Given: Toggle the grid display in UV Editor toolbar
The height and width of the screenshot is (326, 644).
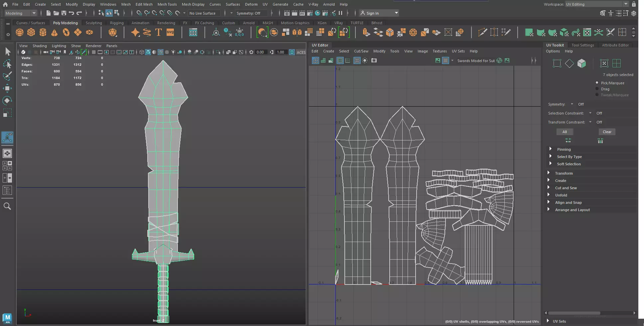Looking at the screenshot, I should 357,60.
